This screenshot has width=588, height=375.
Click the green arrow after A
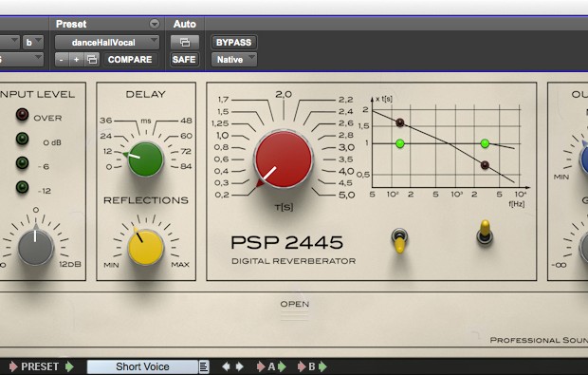coord(282,366)
